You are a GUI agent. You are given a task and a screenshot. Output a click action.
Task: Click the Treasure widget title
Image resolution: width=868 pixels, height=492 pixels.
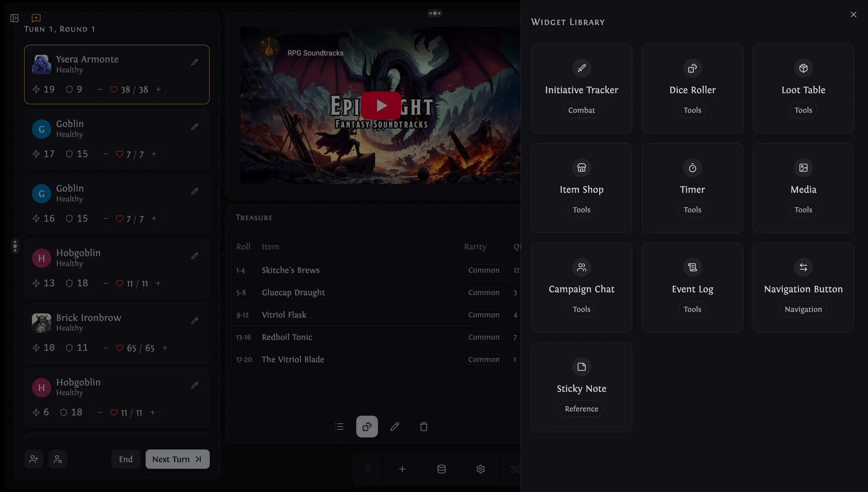254,217
